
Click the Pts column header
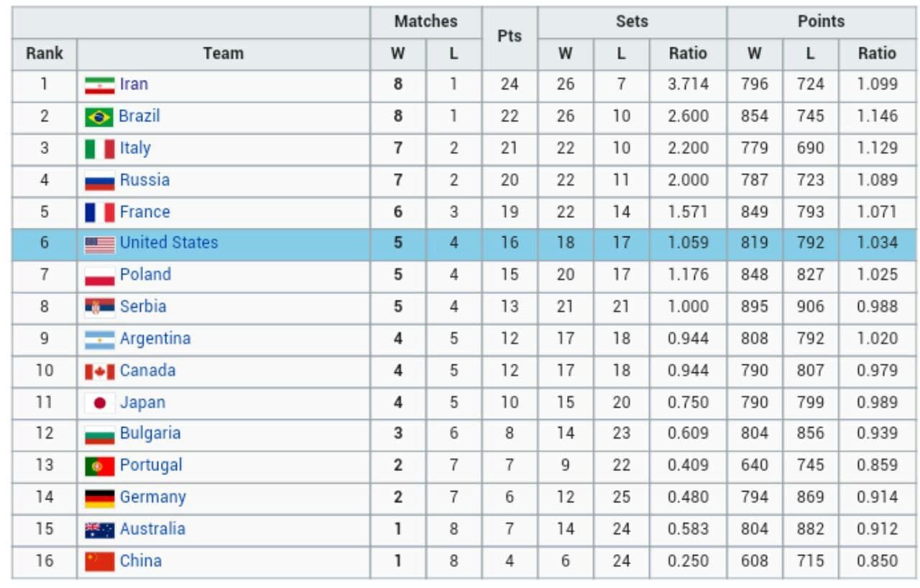510,38
